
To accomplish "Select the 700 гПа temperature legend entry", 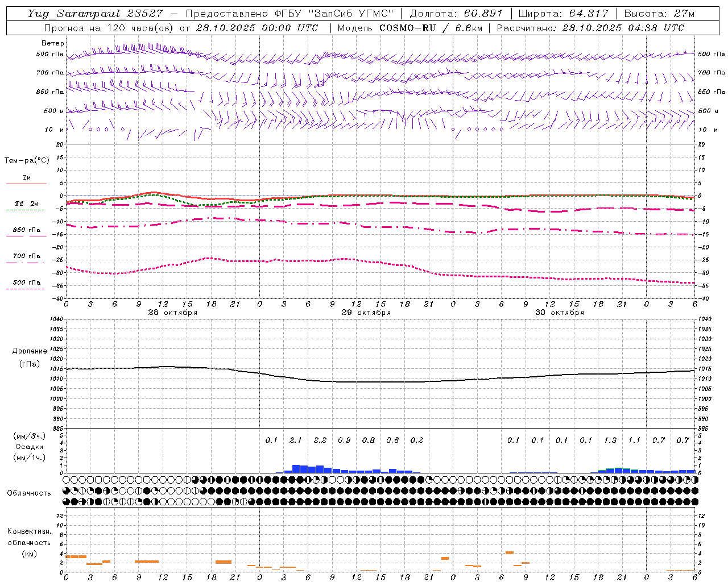I will click(x=27, y=256).
